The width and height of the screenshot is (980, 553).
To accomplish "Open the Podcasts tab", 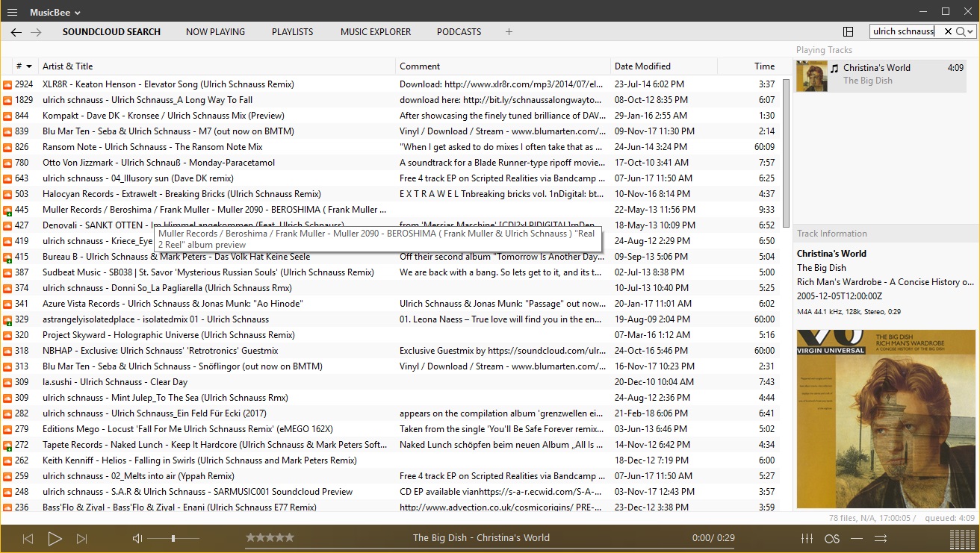I will (x=459, y=32).
